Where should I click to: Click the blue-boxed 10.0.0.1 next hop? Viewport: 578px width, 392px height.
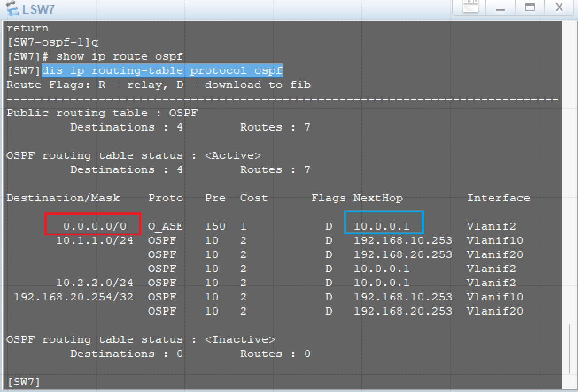(384, 226)
